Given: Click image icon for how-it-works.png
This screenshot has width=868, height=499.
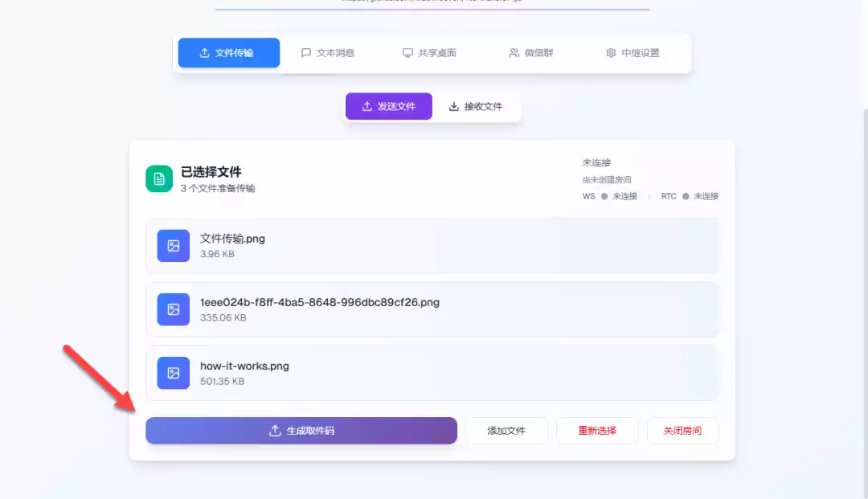Looking at the screenshot, I should (x=173, y=373).
